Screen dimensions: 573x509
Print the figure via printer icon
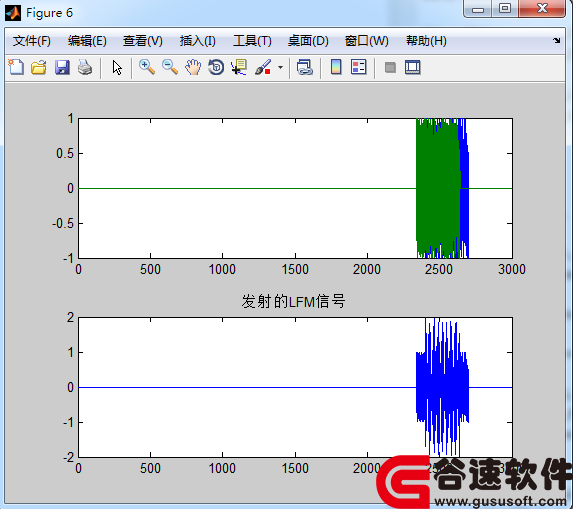click(x=85, y=68)
